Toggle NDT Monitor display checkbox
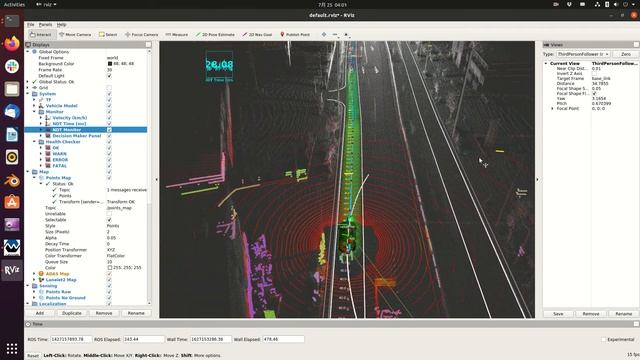 coord(109,130)
